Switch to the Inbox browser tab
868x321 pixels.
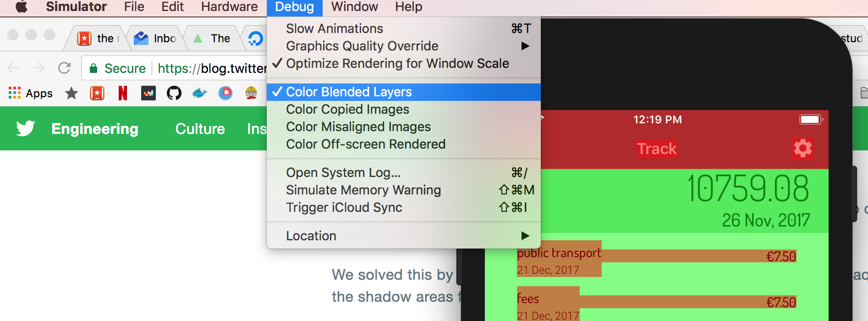pos(156,39)
